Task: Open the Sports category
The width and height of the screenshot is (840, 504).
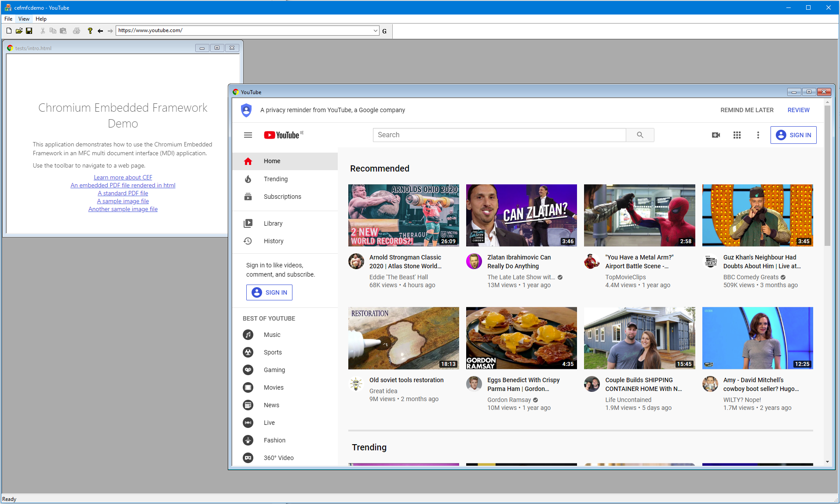Action: coord(285,352)
